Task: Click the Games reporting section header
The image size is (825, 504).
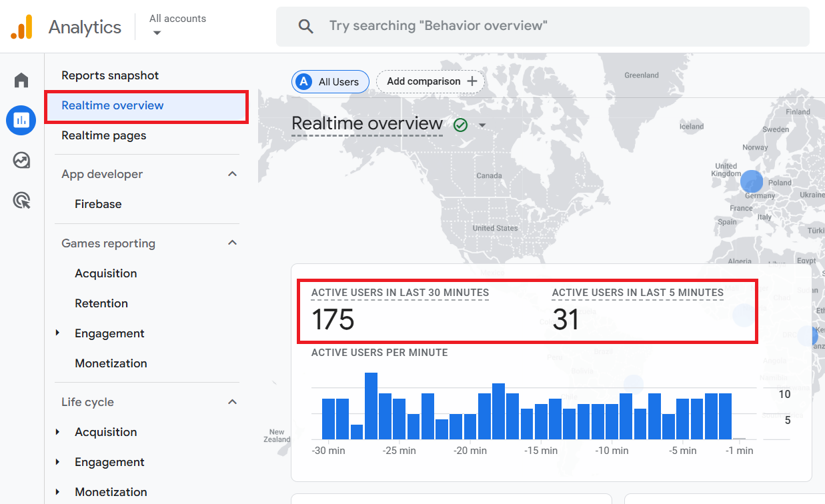Action: (108, 243)
